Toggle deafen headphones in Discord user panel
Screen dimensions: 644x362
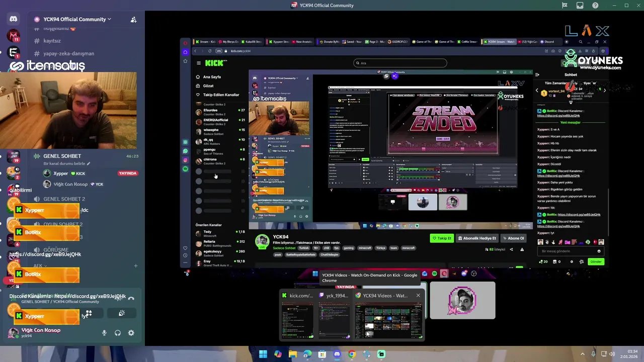point(118,333)
